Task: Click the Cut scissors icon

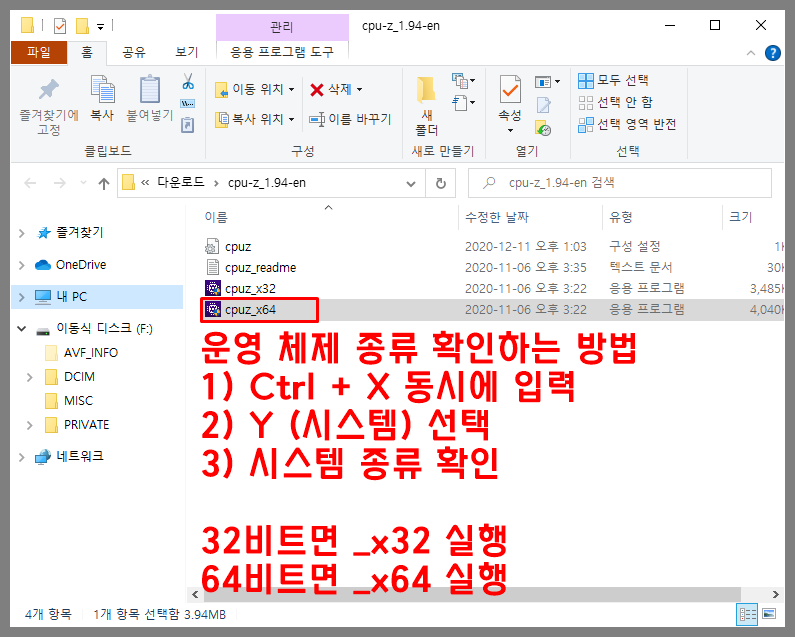Action: coord(188,81)
